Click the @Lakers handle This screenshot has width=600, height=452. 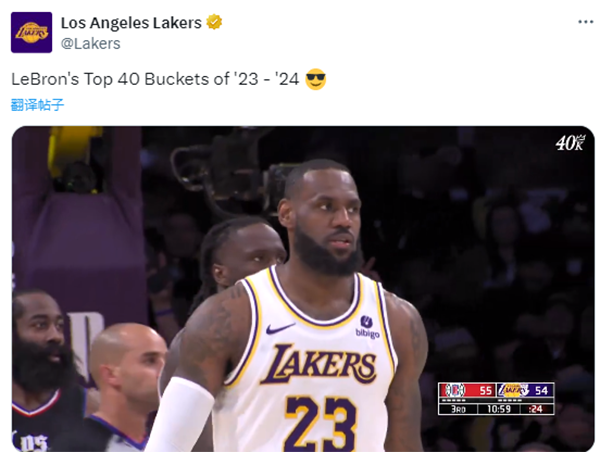pos(91,44)
